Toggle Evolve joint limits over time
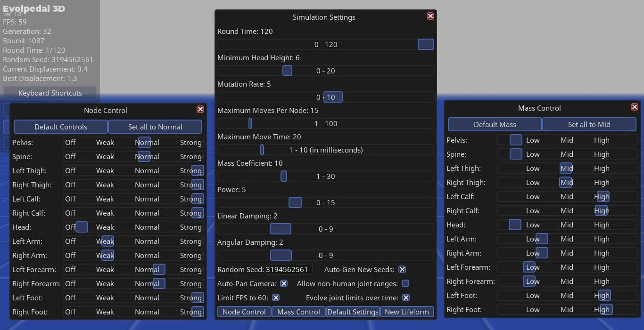The height and width of the screenshot is (330, 644). click(406, 298)
